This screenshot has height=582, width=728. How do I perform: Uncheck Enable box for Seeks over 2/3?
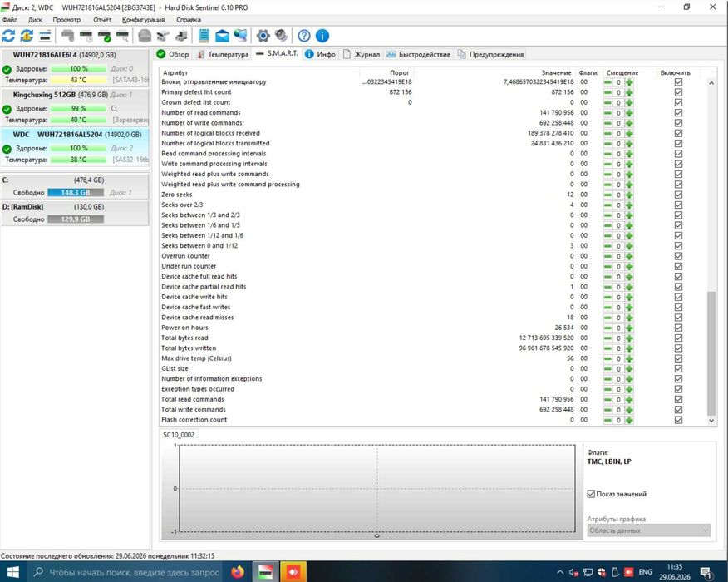click(x=678, y=205)
